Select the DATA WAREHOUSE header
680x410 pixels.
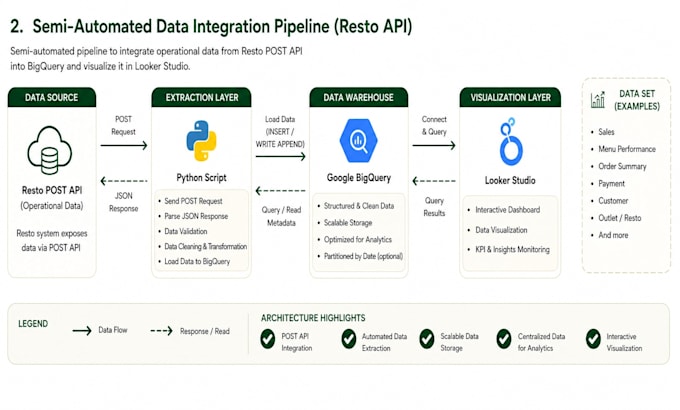tap(359, 97)
